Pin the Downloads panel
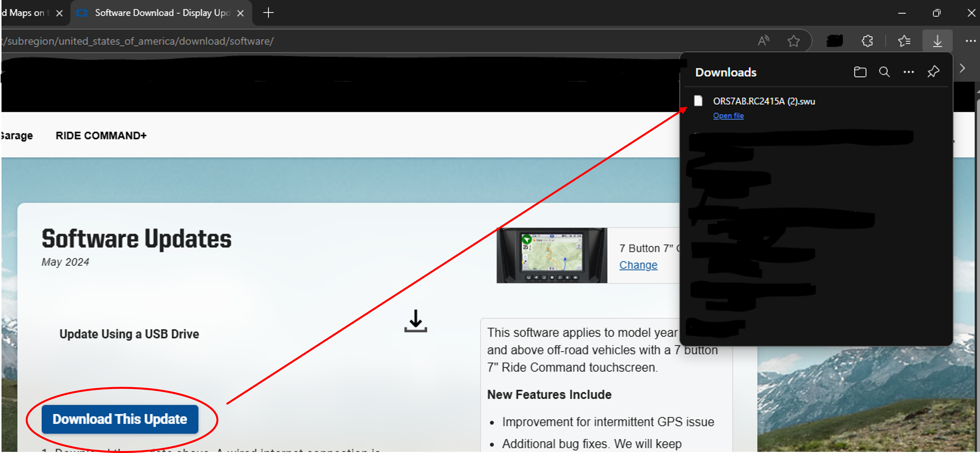This screenshot has height=453, width=980. (x=933, y=72)
